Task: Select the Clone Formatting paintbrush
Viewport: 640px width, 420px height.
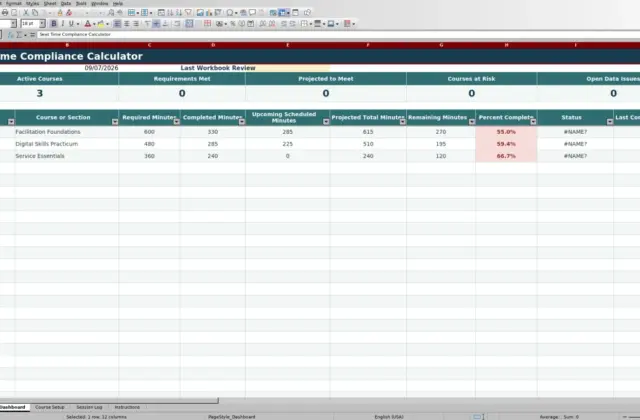Action: coord(60,13)
